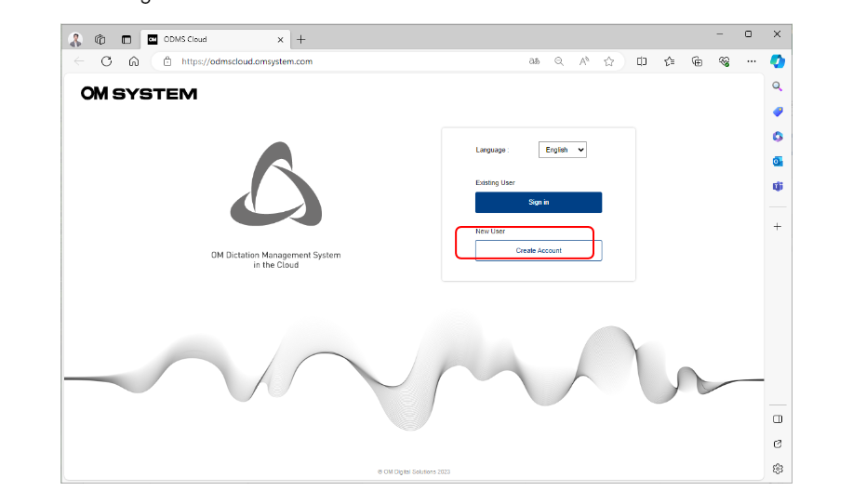
Task: Click the Create Account button
Action: (538, 250)
